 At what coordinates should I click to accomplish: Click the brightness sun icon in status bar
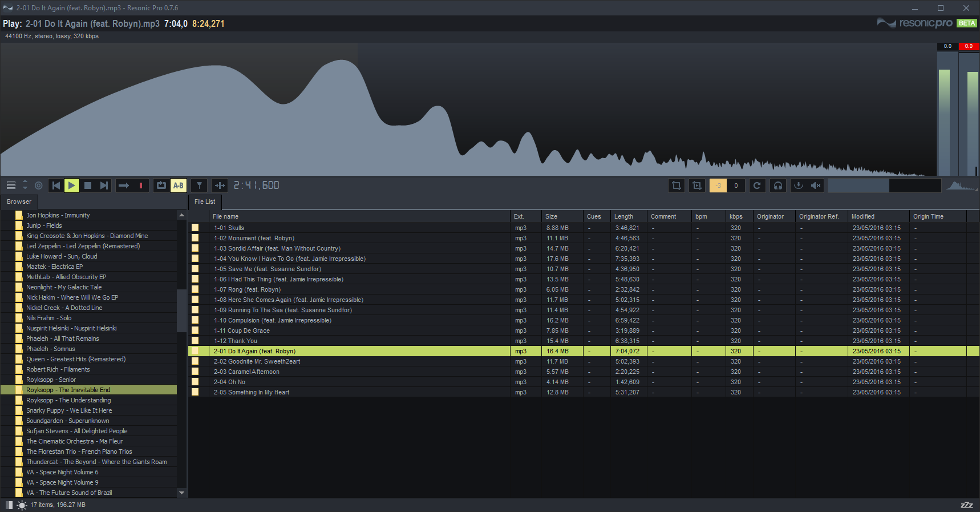coord(22,505)
